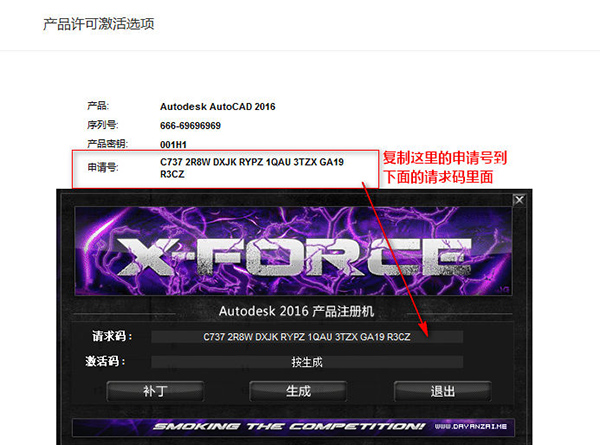Click the red annotation text about 申请号
600x445 pixels.
click(445, 167)
